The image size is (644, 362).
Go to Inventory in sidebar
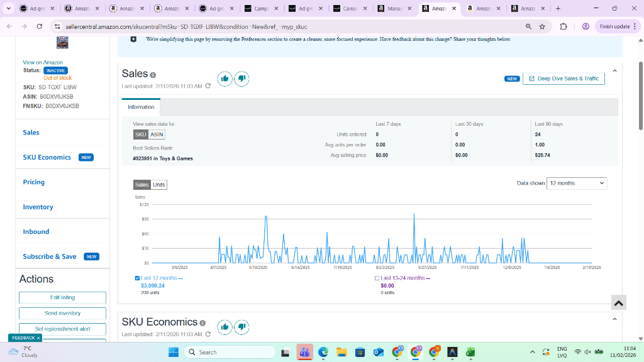(x=38, y=207)
